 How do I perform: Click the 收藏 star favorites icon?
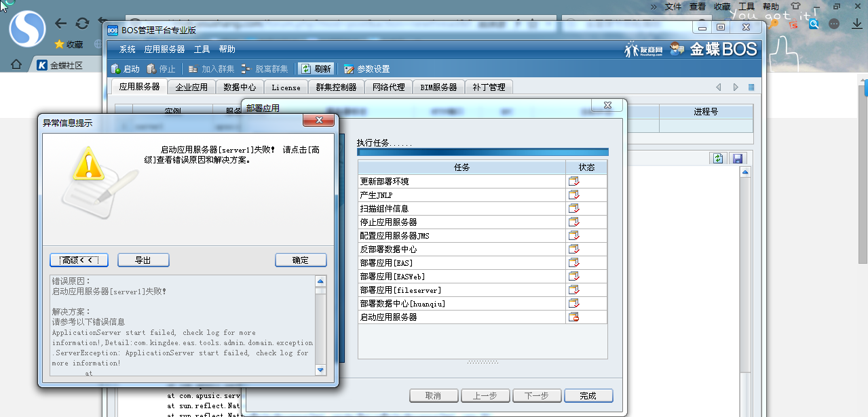click(x=59, y=45)
